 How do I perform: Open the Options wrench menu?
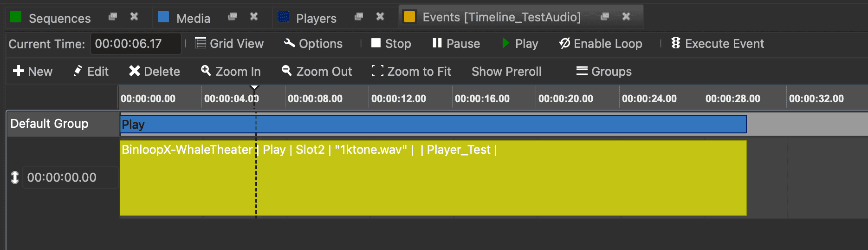pos(313,44)
